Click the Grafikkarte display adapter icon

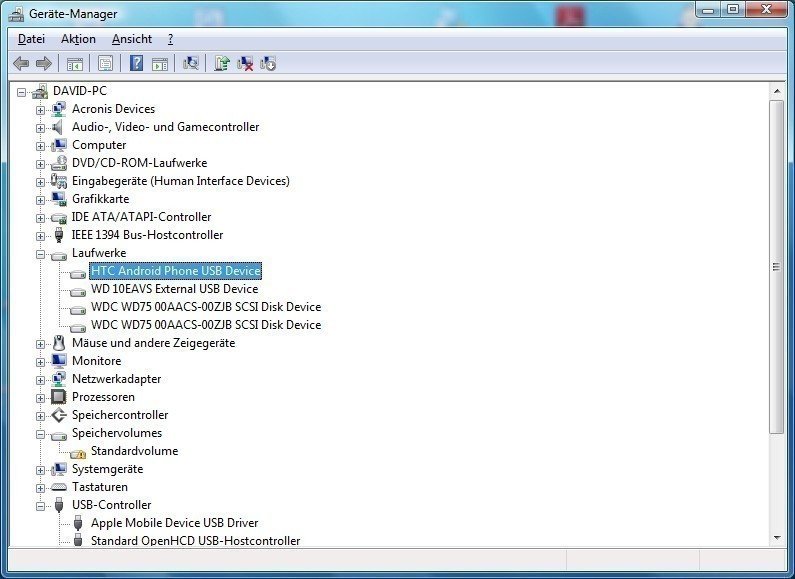tap(59, 199)
